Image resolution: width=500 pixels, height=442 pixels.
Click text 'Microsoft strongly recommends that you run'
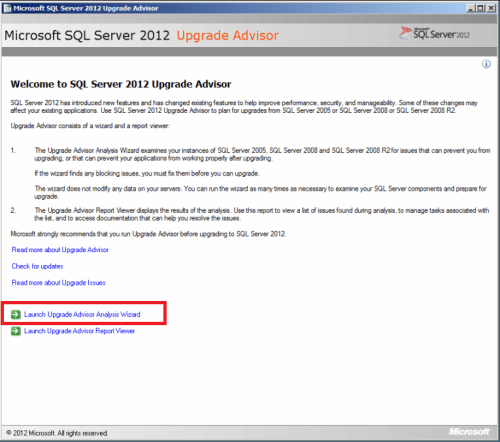point(70,234)
